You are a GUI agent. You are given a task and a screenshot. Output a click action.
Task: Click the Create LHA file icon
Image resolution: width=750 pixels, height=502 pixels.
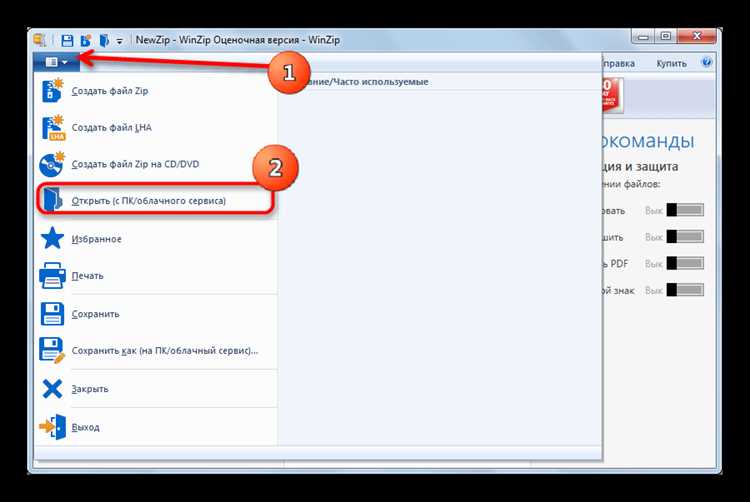click(x=53, y=128)
